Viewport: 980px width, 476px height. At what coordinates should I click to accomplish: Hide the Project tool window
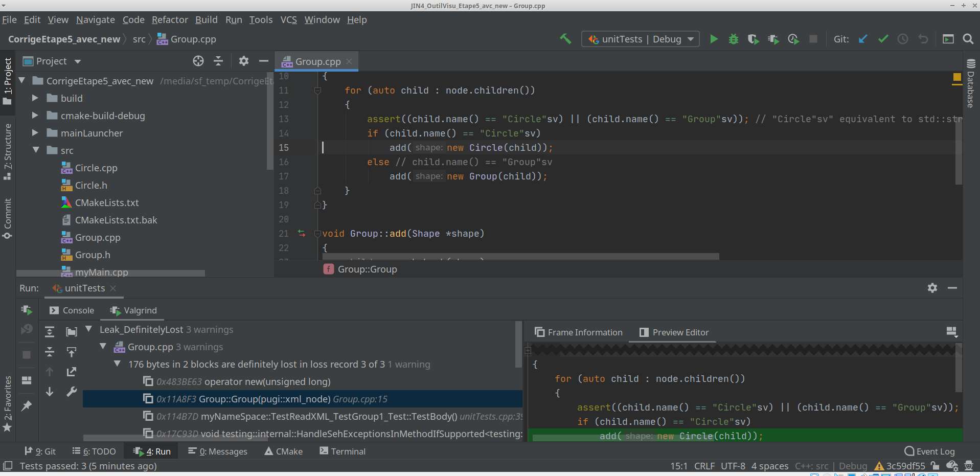click(264, 61)
